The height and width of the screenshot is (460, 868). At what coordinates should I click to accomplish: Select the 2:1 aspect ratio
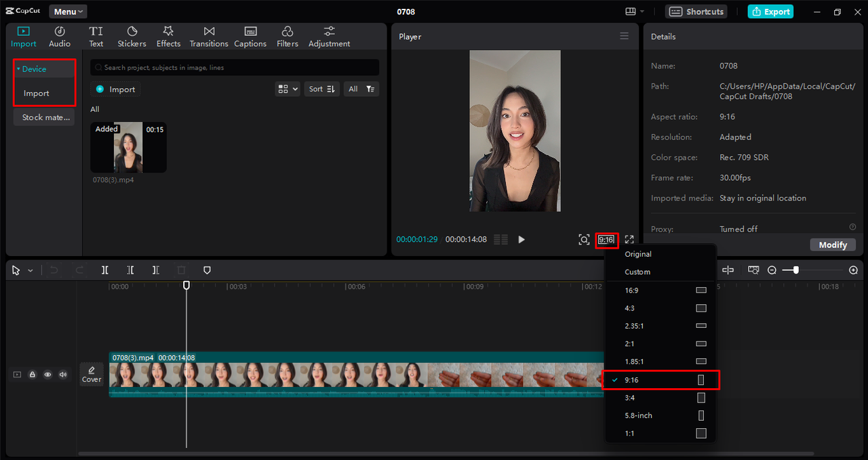pyautogui.click(x=660, y=343)
